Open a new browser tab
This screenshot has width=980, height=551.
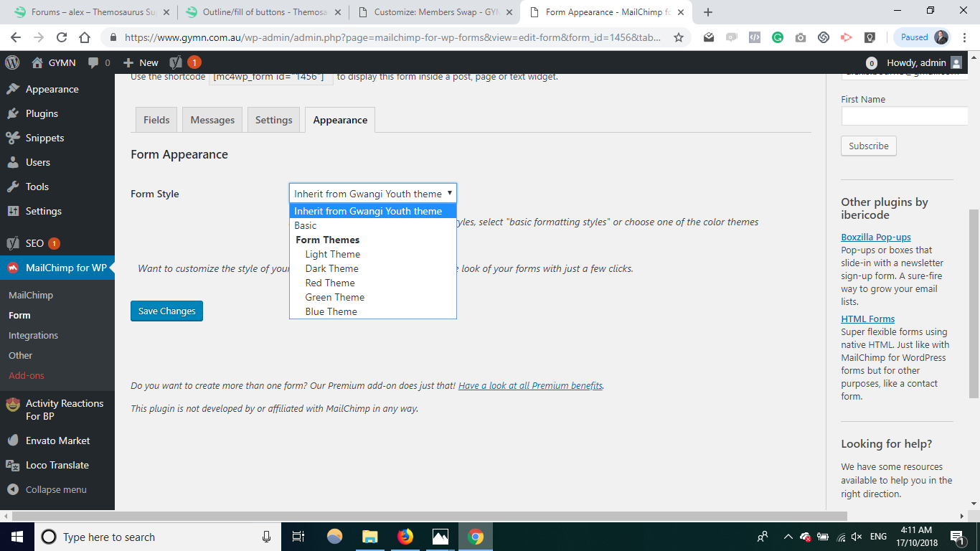tap(708, 12)
